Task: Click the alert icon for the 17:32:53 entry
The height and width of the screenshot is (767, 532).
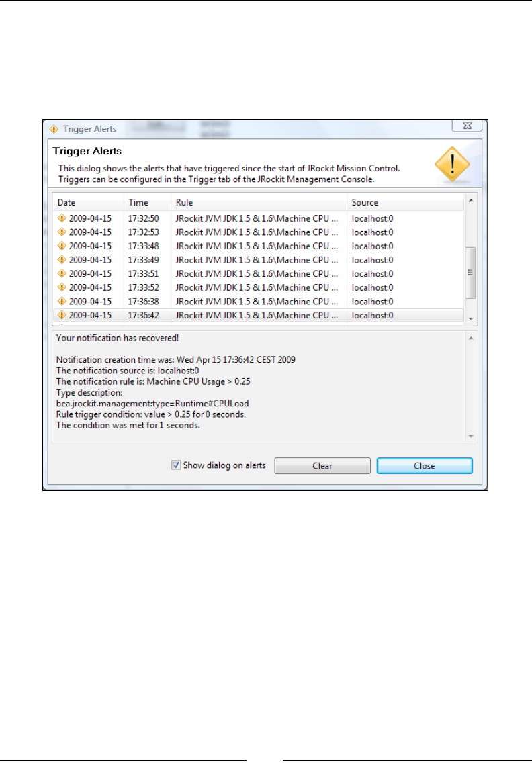Action: [62, 232]
